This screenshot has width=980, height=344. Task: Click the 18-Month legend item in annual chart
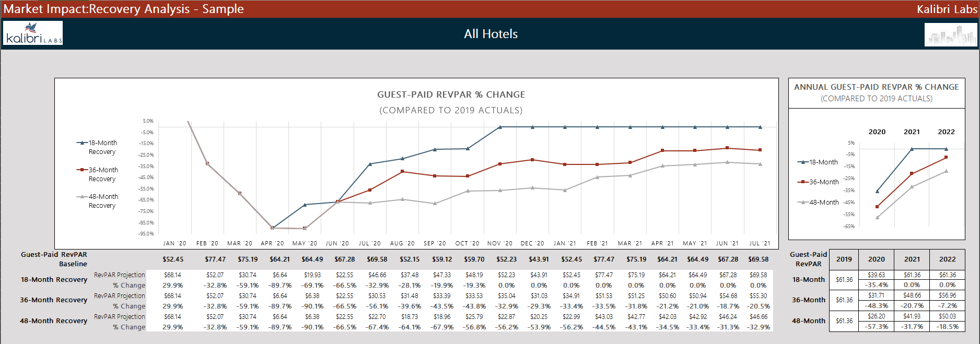pyautogui.click(x=818, y=162)
